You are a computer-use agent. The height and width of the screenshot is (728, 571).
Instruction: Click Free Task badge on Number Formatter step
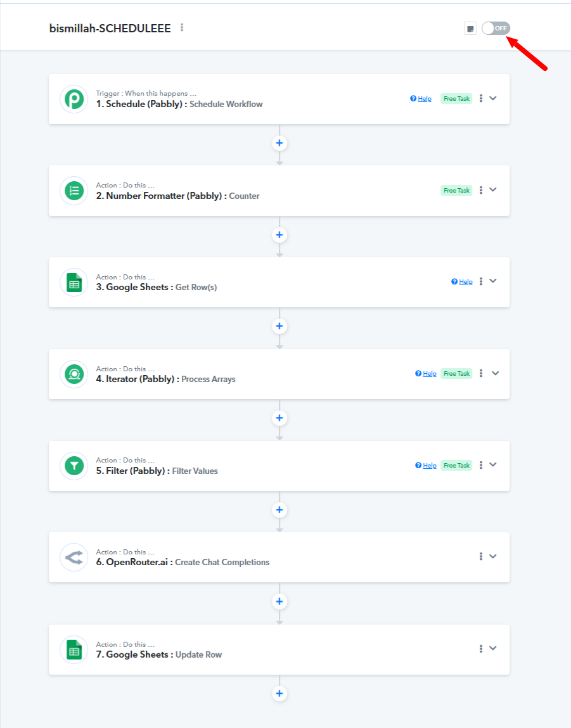pyautogui.click(x=456, y=190)
